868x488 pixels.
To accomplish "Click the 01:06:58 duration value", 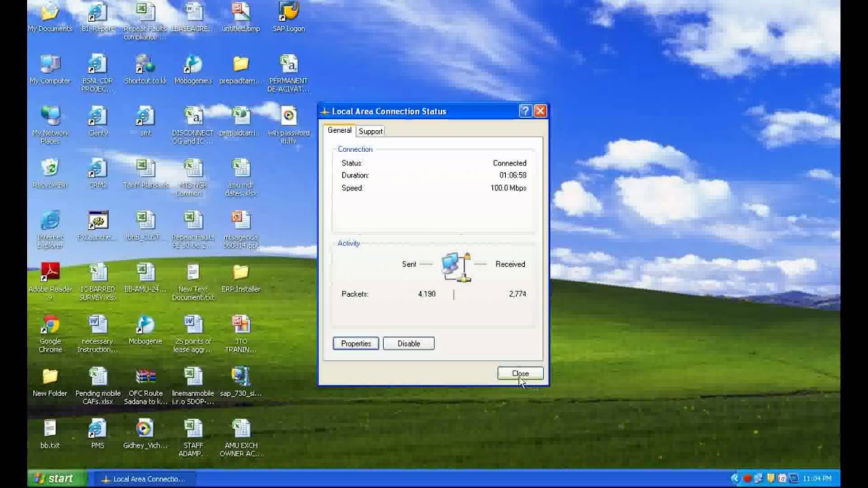I will pyautogui.click(x=513, y=176).
